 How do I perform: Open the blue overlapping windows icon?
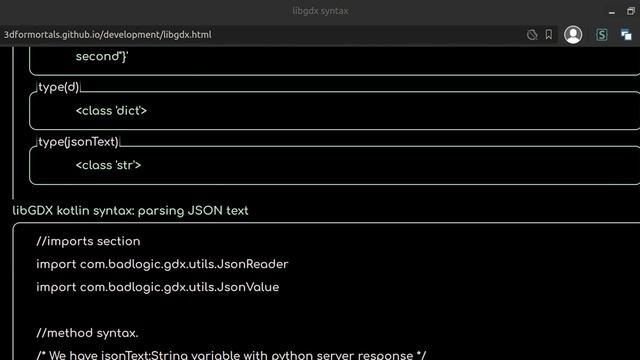626,35
